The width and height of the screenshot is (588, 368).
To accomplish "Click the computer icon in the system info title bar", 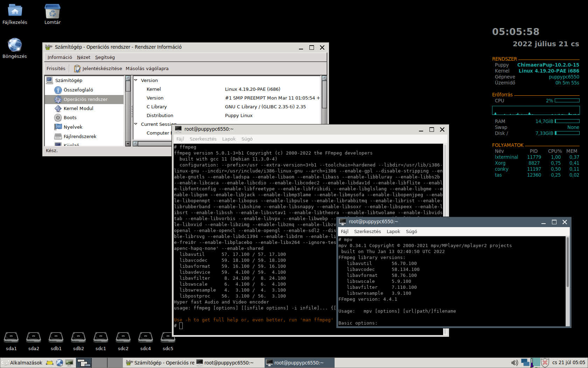I will click(49, 47).
